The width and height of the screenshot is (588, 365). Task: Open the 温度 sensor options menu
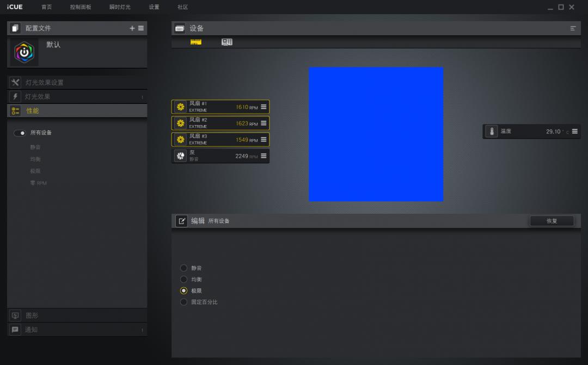[x=575, y=132]
